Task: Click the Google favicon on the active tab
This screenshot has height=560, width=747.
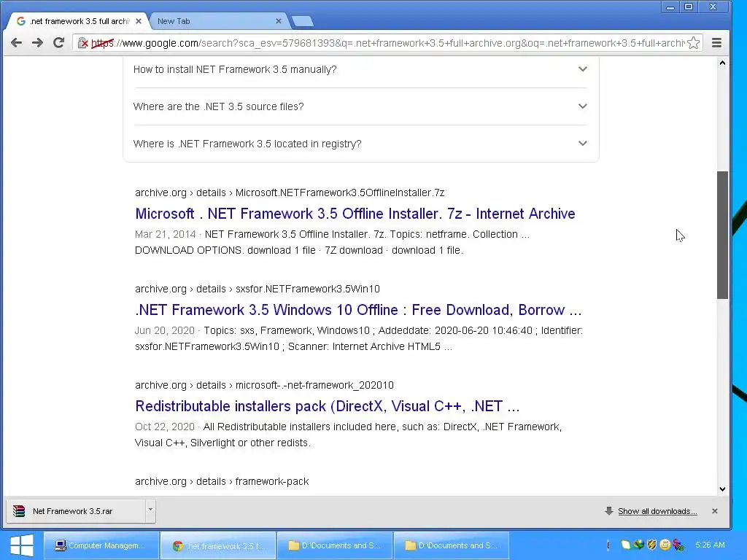Action: [x=21, y=21]
